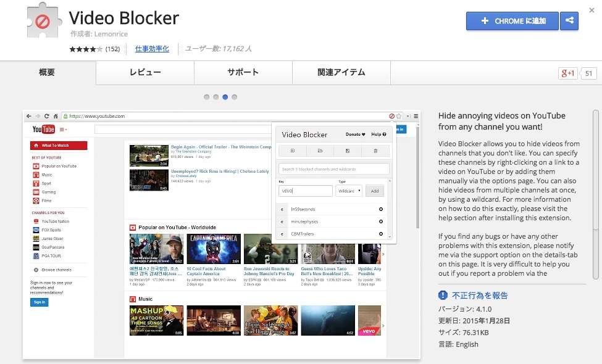
Task: Open the Help link in popup
Action: coord(378,134)
